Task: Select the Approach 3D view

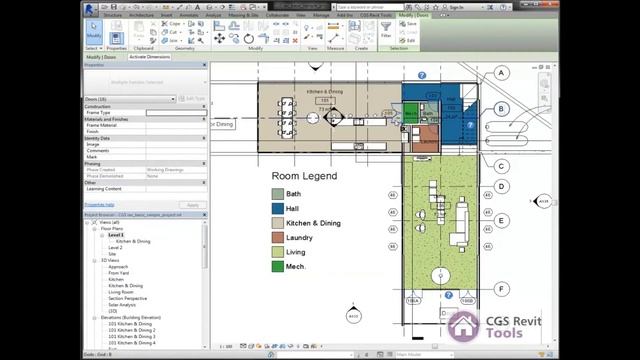Action: 118,267
